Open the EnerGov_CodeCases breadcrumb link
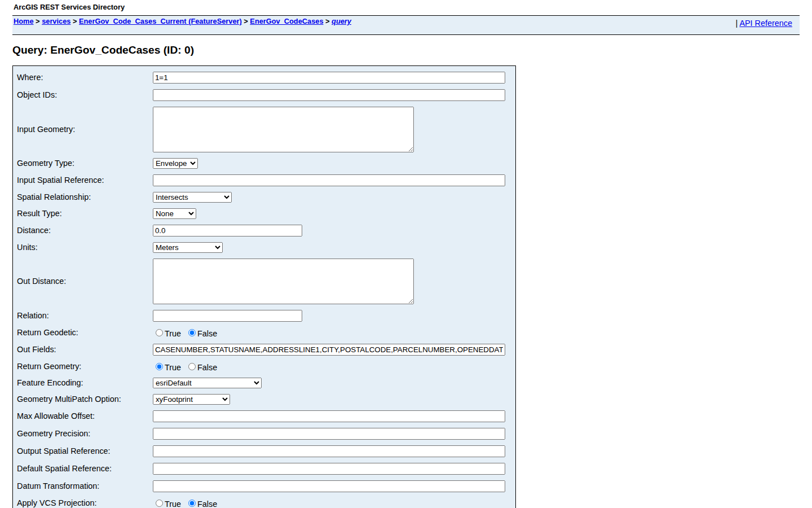 tap(286, 21)
